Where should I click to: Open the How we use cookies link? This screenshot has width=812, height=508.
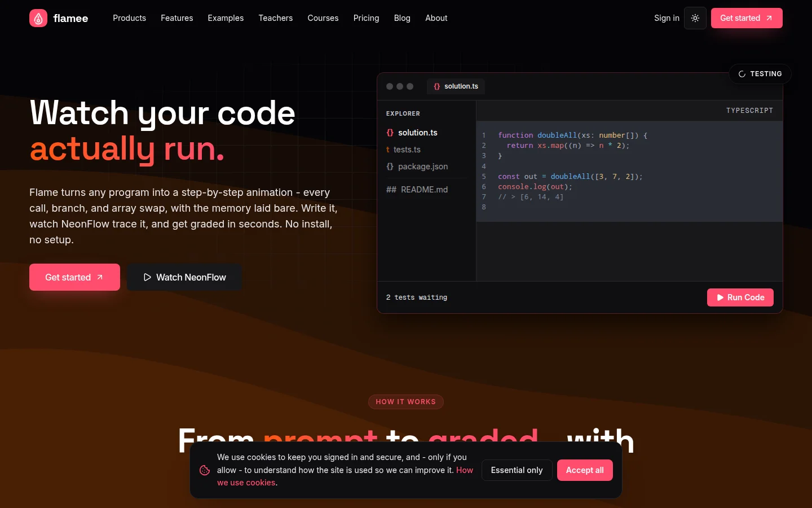pyautogui.click(x=345, y=476)
